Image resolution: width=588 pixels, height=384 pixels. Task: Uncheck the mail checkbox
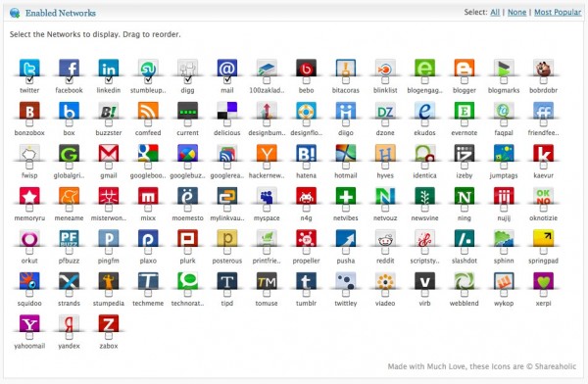tap(227, 80)
